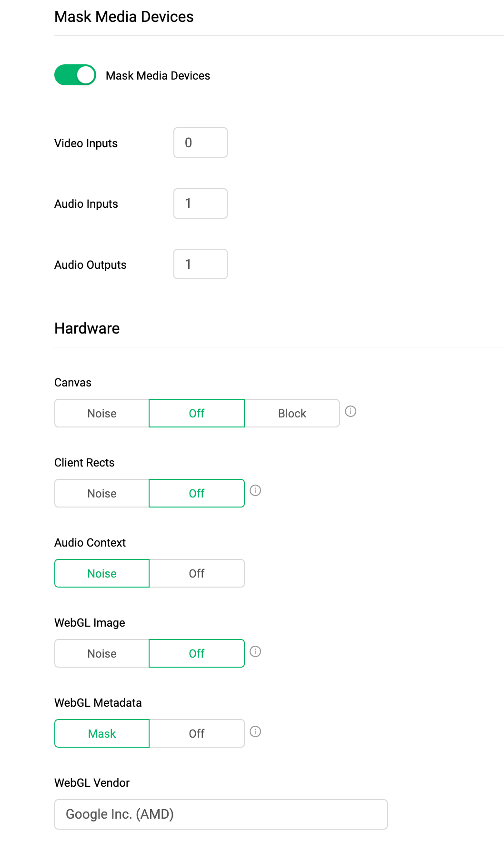This screenshot has height=853, width=504.
Task: Set Client Rects to Off
Action: tap(197, 493)
